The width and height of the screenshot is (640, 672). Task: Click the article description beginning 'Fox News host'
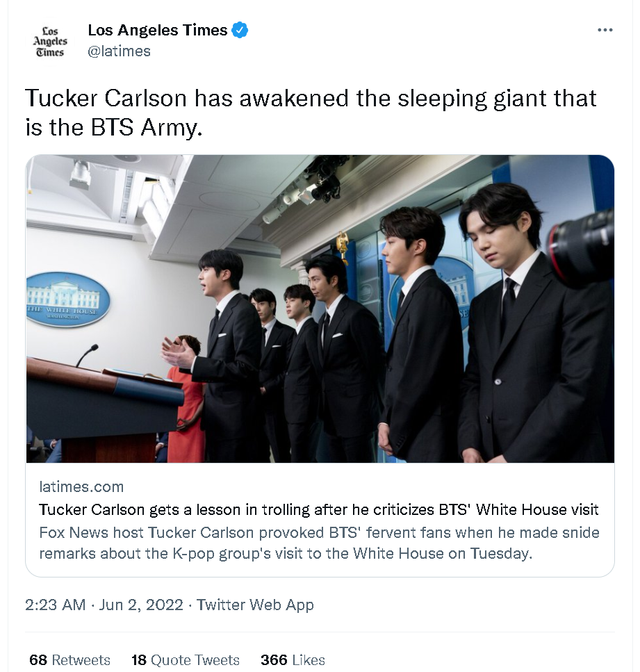318,543
